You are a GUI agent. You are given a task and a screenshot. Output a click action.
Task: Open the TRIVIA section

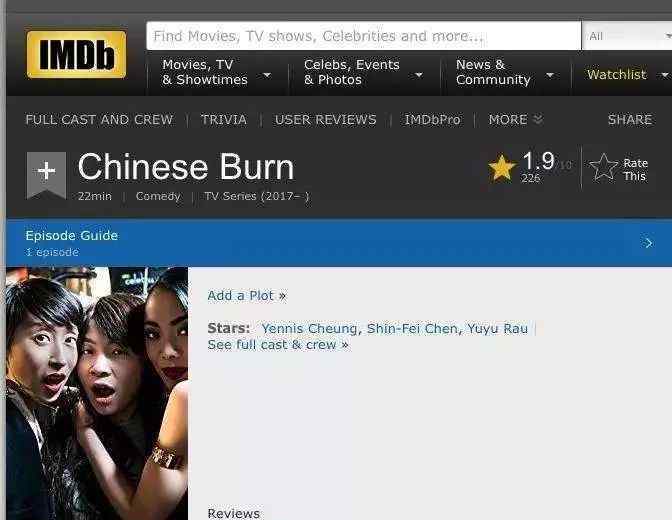click(x=224, y=120)
